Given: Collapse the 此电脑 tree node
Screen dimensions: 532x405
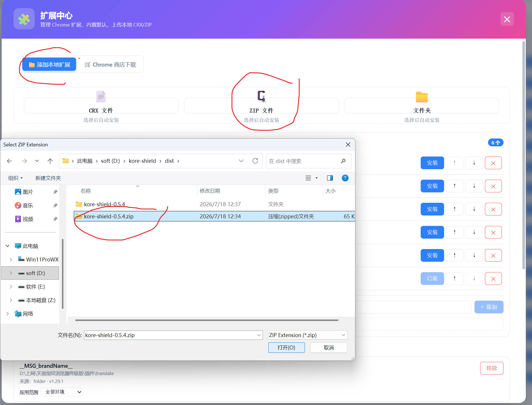Looking at the screenshot, I should pyautogui.click(x=8, y=246).
